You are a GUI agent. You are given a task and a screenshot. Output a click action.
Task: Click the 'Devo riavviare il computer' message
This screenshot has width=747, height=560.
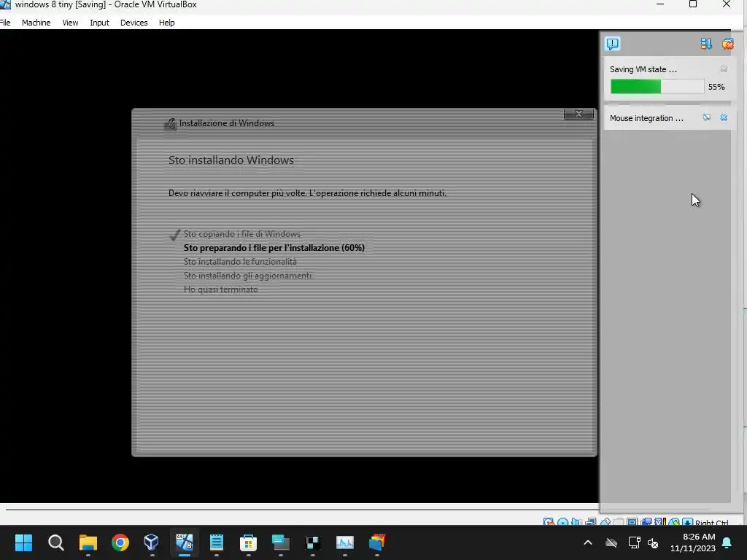click(307, 192)
